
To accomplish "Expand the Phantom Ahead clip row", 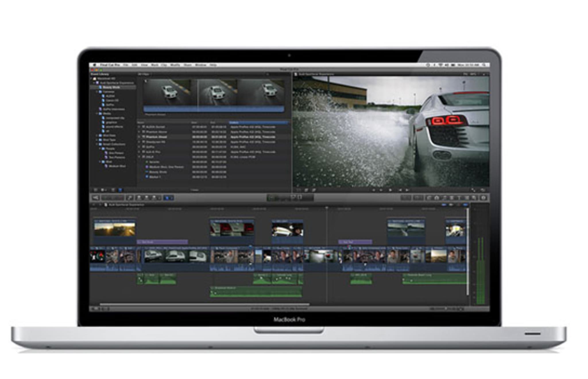I will [139, 137].
